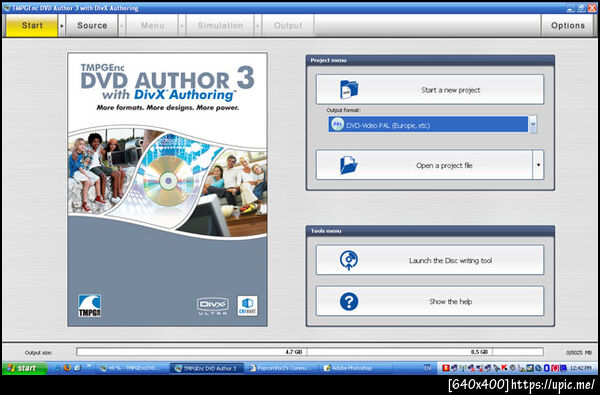The image size is (600, 395).
Task: Go to the Simulation stage tab
Action: [220, 26]
